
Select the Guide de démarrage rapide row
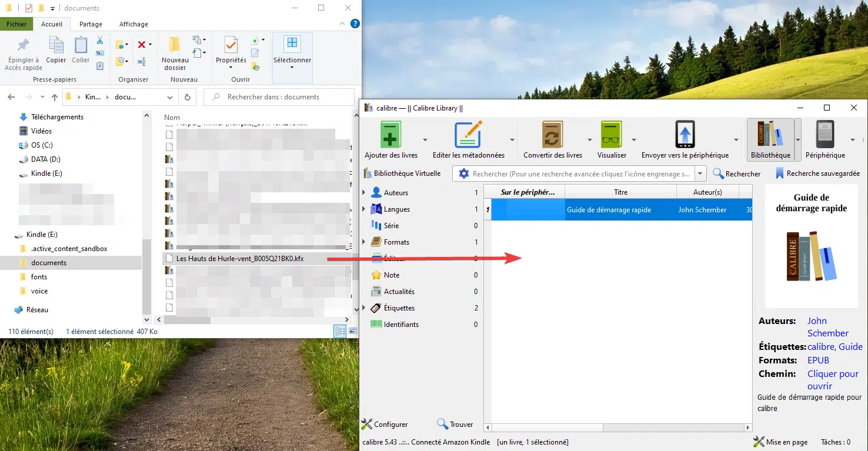tap(618, 210)
